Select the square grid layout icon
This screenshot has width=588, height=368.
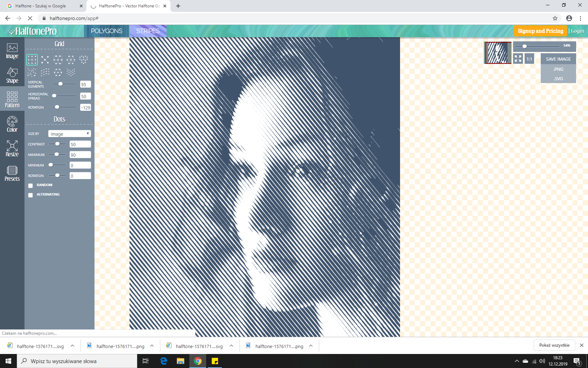[x=32, y=60]
